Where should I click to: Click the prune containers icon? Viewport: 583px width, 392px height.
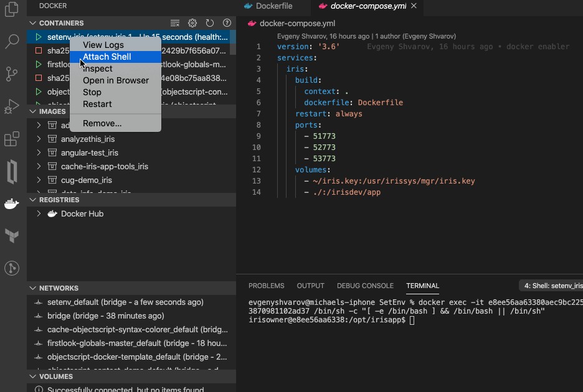click(176, 23)
